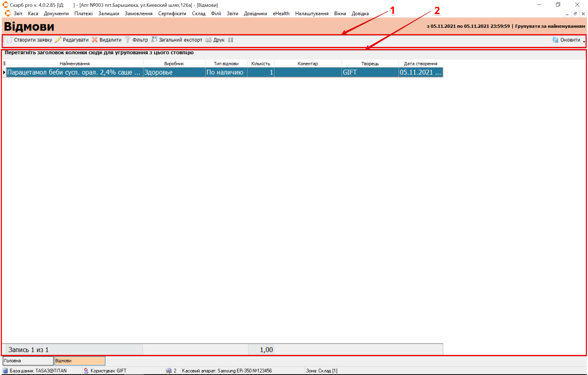Viewport: 588px width, 375px height.
Task: Click the Редагувати pencil icon
Action: tap(58, 40)
